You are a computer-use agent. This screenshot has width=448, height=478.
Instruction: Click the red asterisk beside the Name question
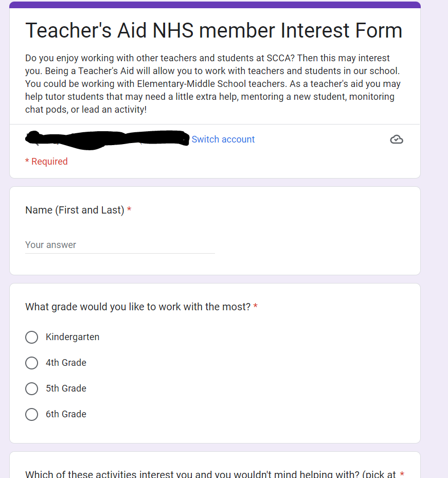(129, 210)
